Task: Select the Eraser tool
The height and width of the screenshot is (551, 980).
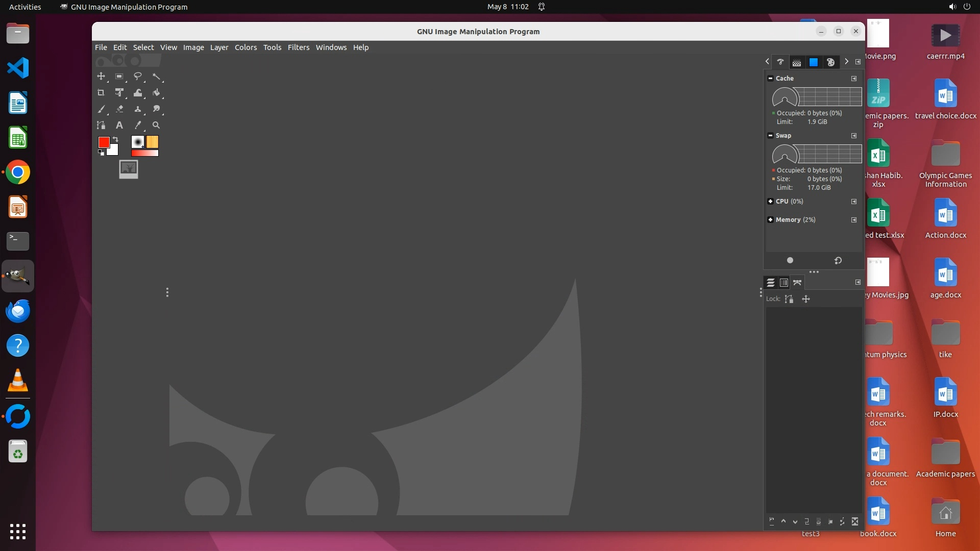Action: tap(119, 109)
